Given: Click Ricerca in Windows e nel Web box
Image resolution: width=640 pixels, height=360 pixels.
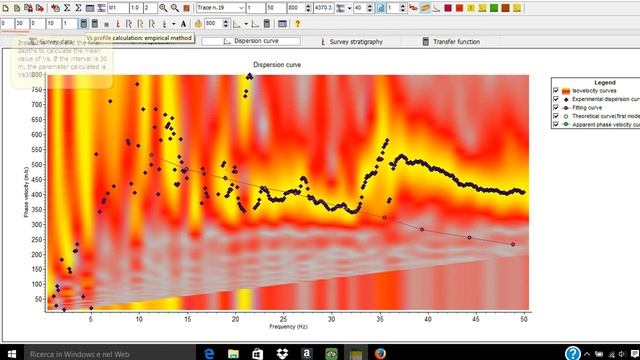Looking at the screenshot, I should click(x=110, y=353).
